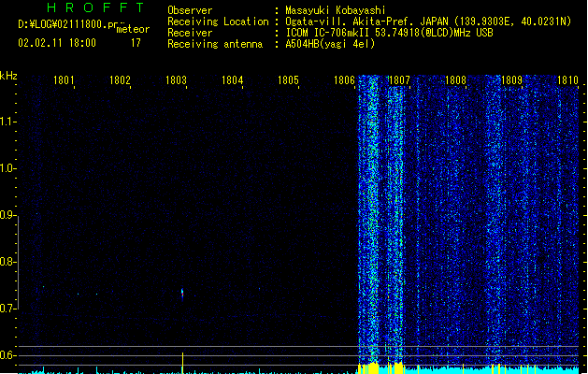Viewport: 588px width, 374px height.
Task: Click the Receiving Location label
Action: point(218,22)
